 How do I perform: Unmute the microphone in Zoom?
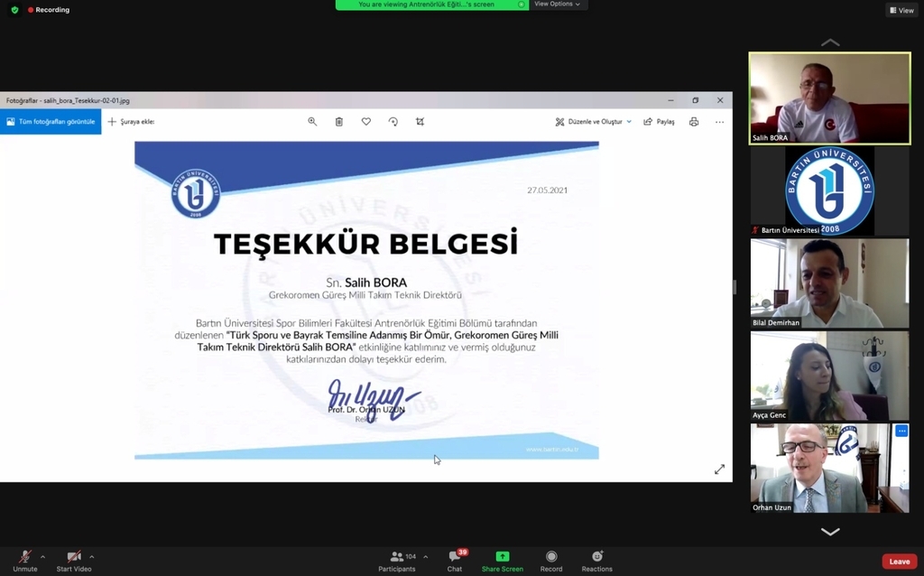tap(24, 561)
